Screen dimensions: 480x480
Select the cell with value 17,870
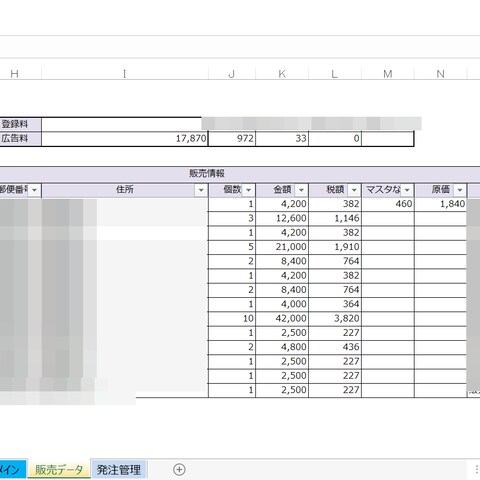(125, 138)
